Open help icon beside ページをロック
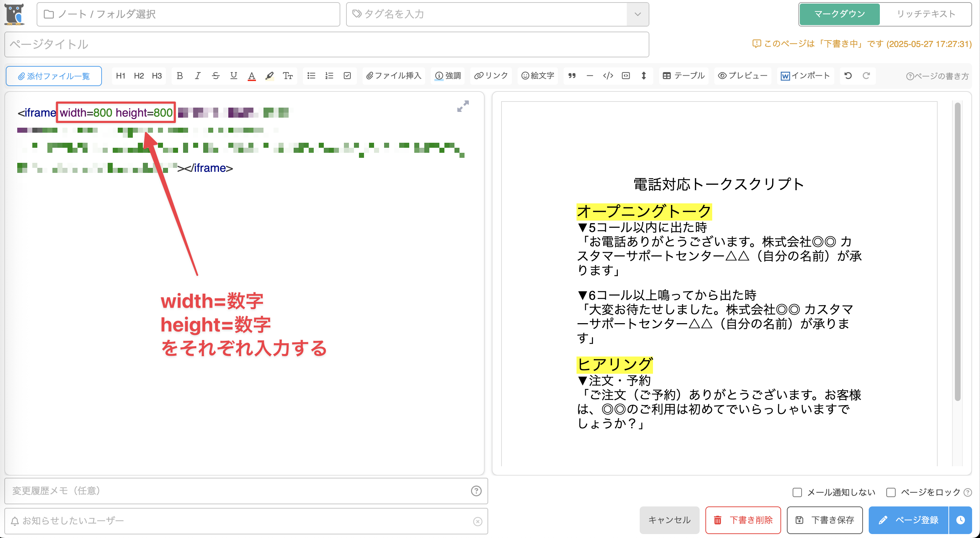The width and height of the screenshot is (980, 538). click(968, 492)
